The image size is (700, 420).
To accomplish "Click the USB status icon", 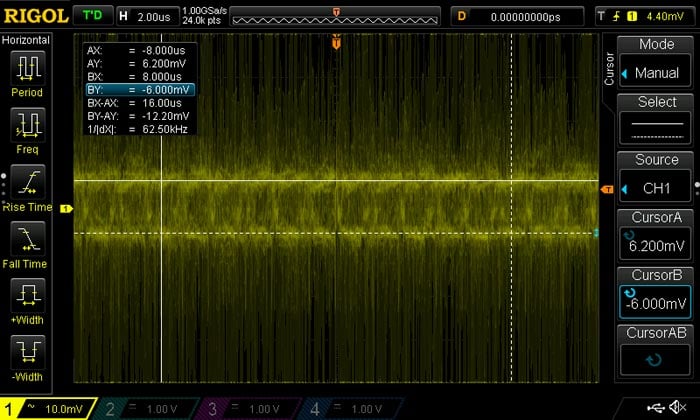I will point(661,408).
